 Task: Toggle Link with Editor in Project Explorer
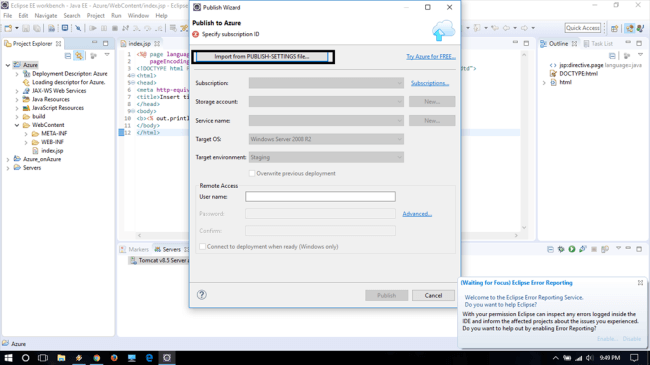79,56
